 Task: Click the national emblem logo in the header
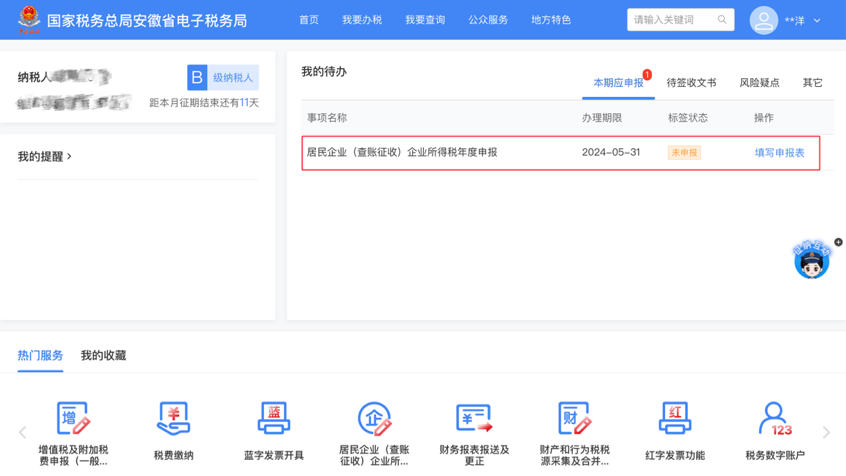[x=29, y=19]
